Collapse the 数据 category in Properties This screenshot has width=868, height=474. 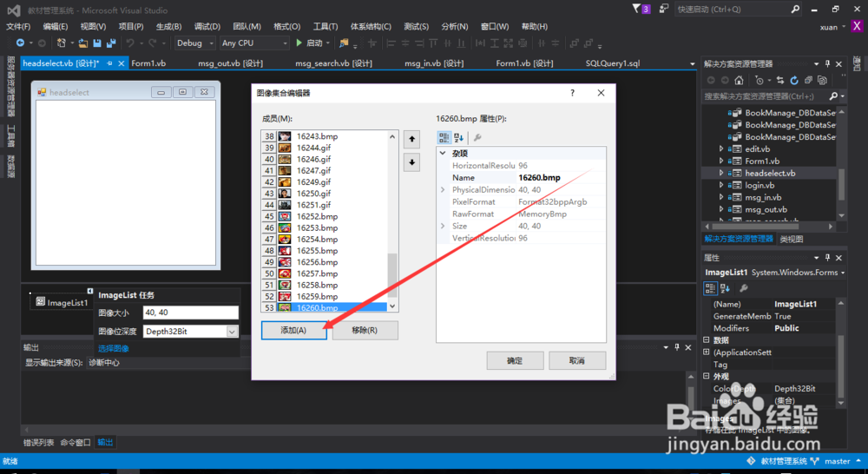coord(707,340)
